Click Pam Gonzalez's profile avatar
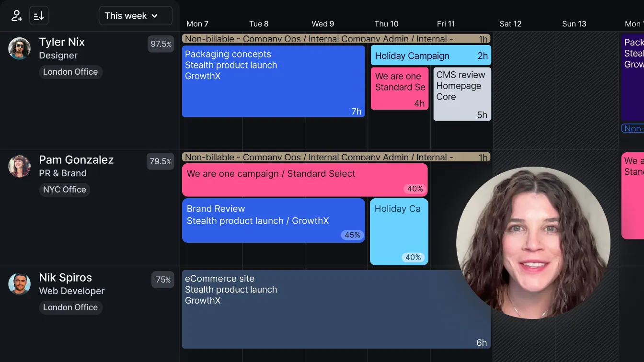The width and height of the screenshot is (644, 362). [19, 166]
